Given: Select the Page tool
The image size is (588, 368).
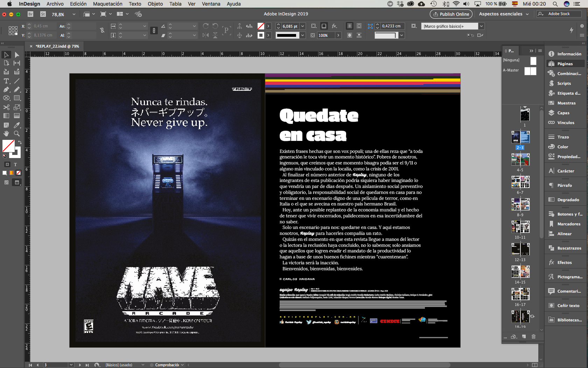Looking at the screenshot, I should [6, 63].
